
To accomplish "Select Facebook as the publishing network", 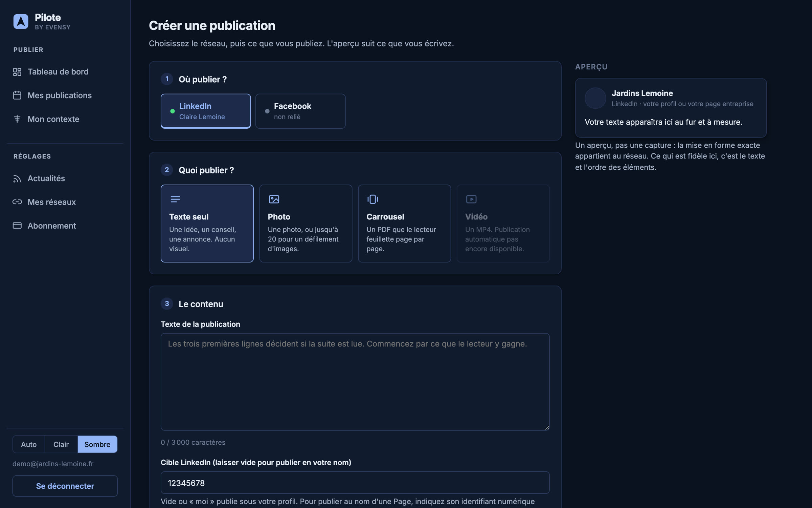I will pyautogui.click(x=300, y=111).
